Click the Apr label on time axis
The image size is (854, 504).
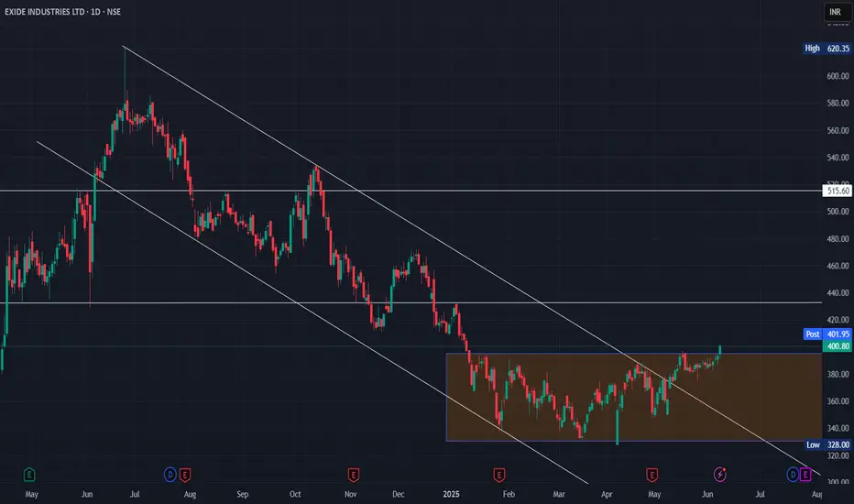tap(607, 494)
